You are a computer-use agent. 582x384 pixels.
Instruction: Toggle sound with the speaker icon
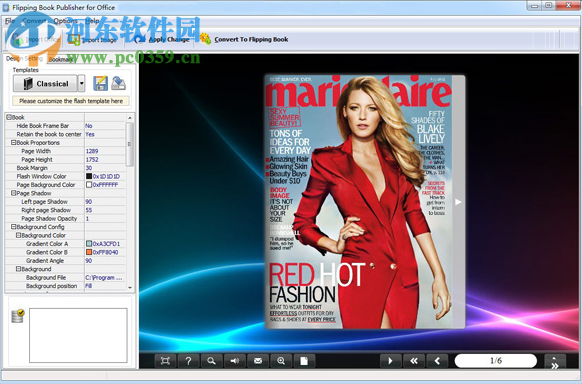pos(235,361)
